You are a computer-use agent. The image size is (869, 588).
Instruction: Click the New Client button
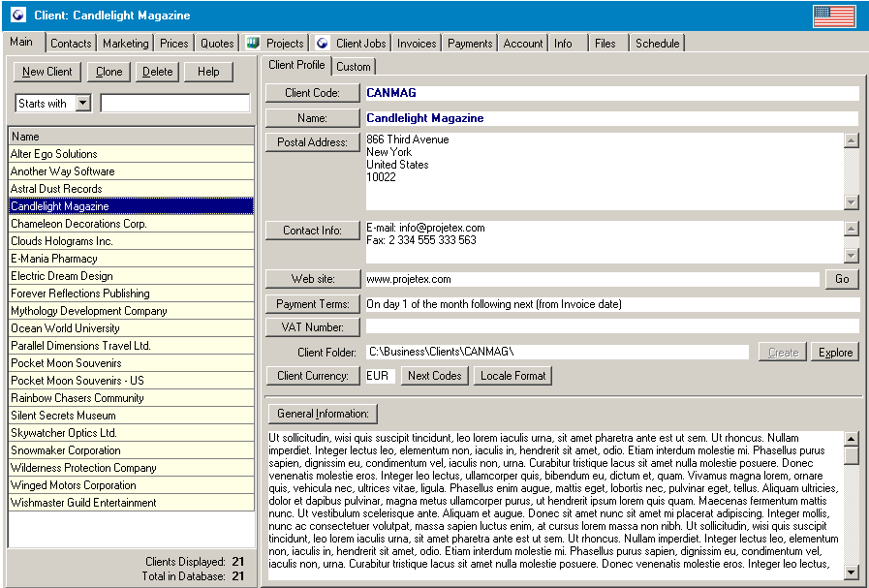pyautogui.click(x=47, y=72)
